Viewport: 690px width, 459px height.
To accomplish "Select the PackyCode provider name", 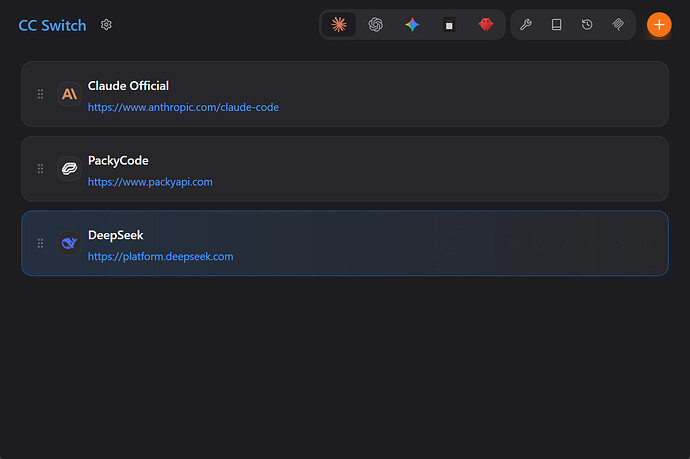I will click(118, 161).
